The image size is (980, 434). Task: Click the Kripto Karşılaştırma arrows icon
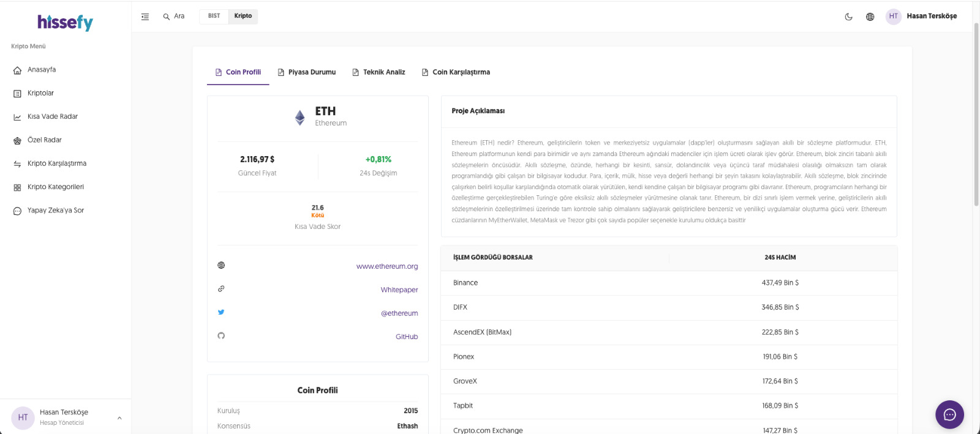pos(17,164)
